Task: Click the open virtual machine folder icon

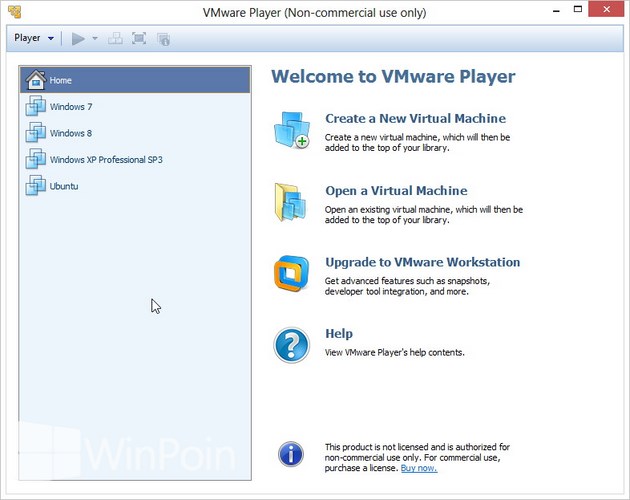Action: pyautogui.click(x=291, y=202)
